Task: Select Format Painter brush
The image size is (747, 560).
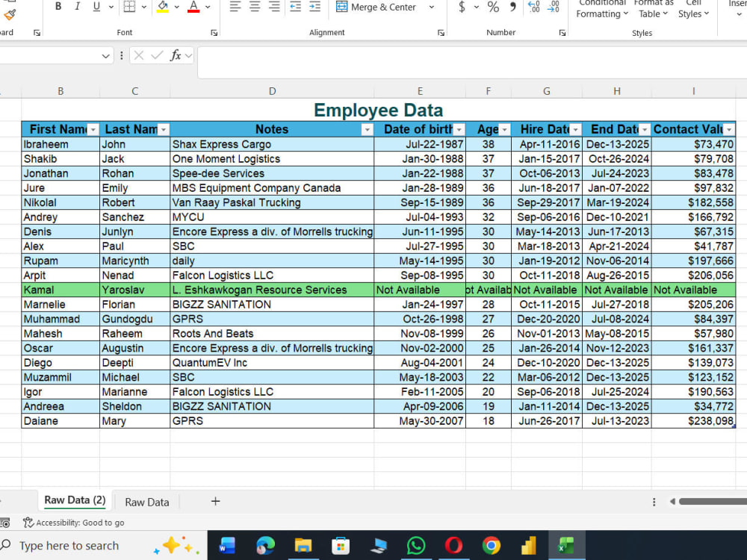Action: [10, 15]
